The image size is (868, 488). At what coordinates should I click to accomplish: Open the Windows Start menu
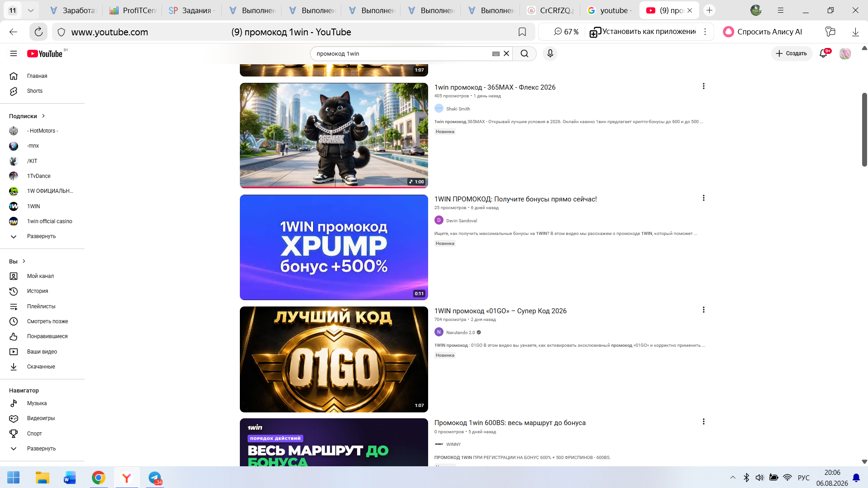pyautogui.click(x=14, y=478)
